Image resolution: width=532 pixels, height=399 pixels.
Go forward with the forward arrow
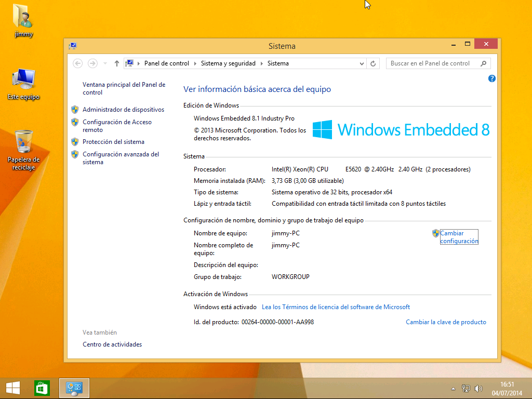coord(92,63)
